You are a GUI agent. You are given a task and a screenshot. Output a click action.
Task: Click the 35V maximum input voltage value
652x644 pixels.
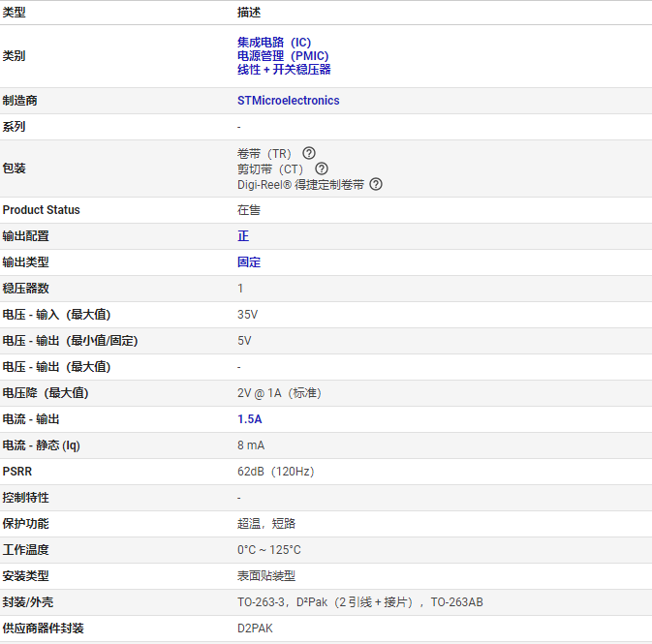tap(248, 315)
